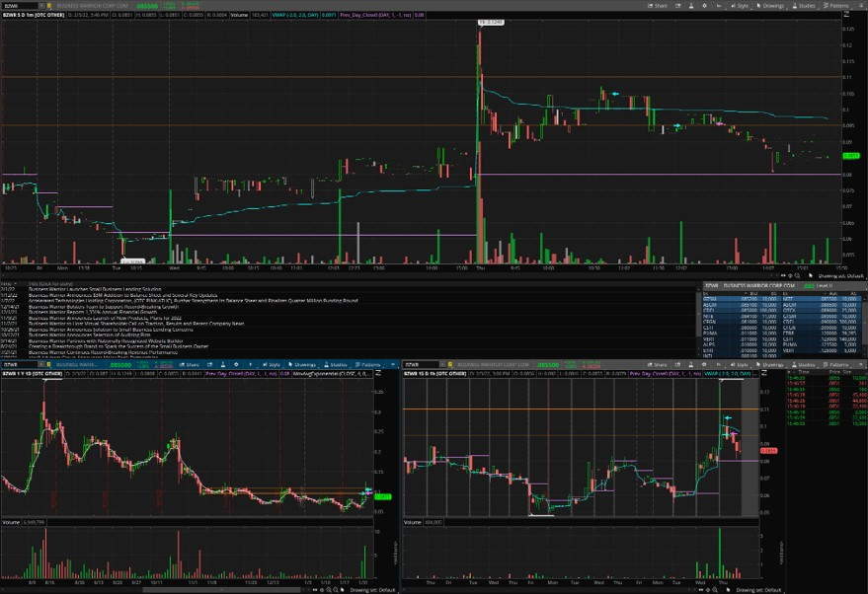868x594 pixels.
Task: Click the detach icon beside Share in the bottom-left chart
Action: coord(209,365)
